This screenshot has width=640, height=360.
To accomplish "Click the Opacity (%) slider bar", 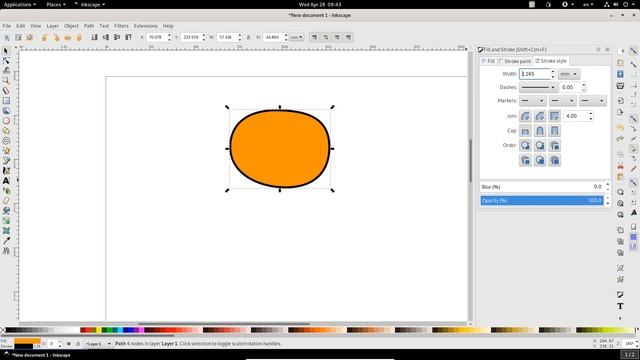I will (x=542, y=200).
